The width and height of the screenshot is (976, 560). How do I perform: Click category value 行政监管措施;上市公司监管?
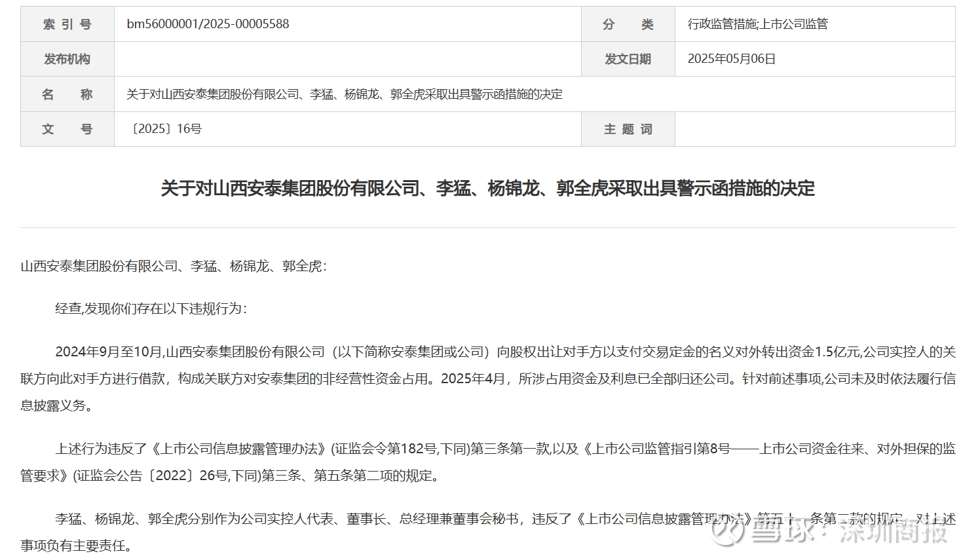click(758, 24)
